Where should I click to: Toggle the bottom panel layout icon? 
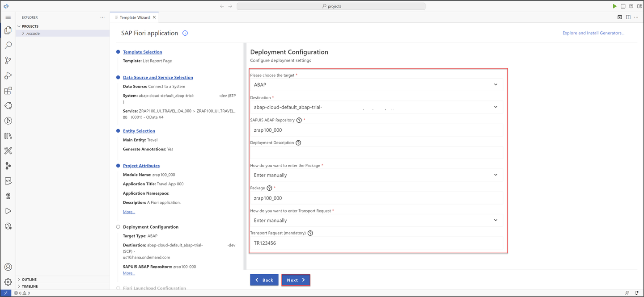click(623, 6)
